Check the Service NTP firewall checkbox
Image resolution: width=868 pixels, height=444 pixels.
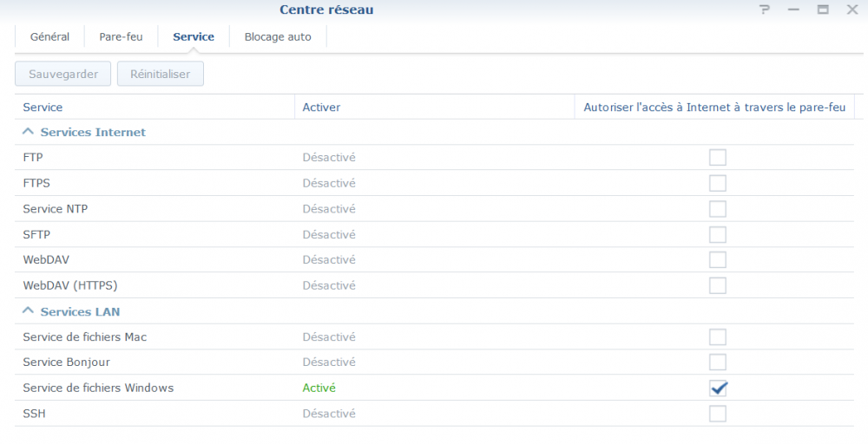[718, 209]
